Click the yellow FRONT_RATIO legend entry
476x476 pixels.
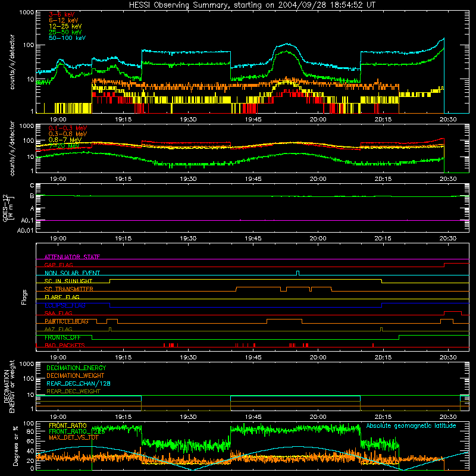68,425
